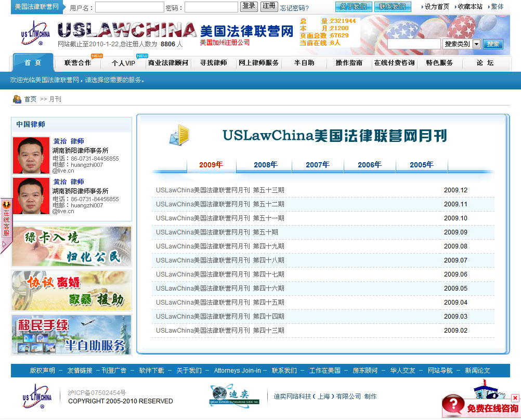Open 在线付费咨询 navigation item

[395, 63]
